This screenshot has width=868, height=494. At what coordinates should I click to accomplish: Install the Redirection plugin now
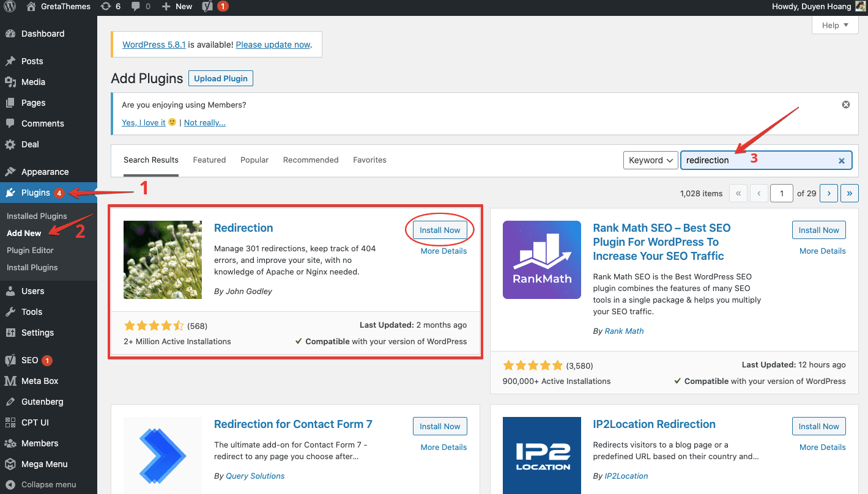click(x=440, y=230)
